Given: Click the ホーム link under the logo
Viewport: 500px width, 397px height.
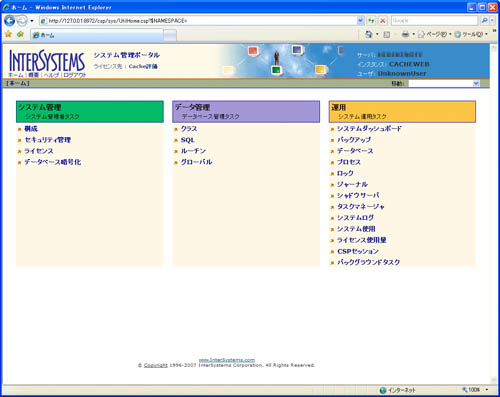Looking at the screenshot, I should click(16, 75).
